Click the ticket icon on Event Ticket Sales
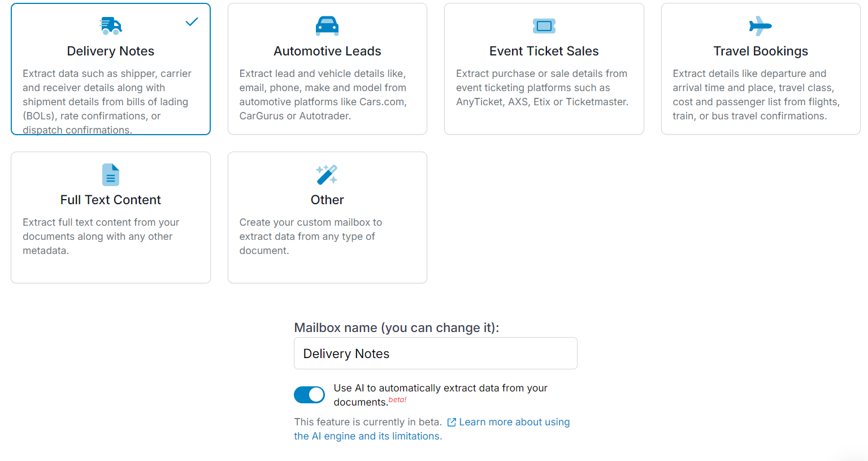868x461 pixels. click(544, 25)
